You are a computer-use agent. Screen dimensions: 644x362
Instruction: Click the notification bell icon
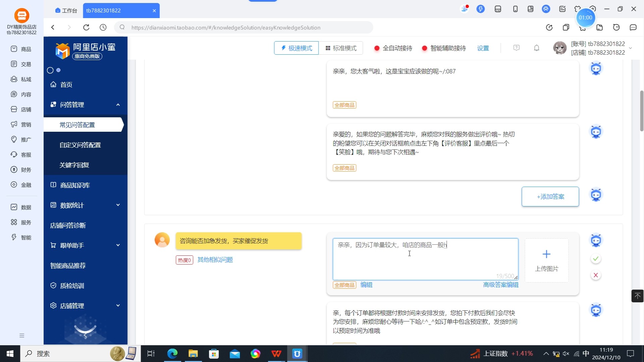[536, 48]
